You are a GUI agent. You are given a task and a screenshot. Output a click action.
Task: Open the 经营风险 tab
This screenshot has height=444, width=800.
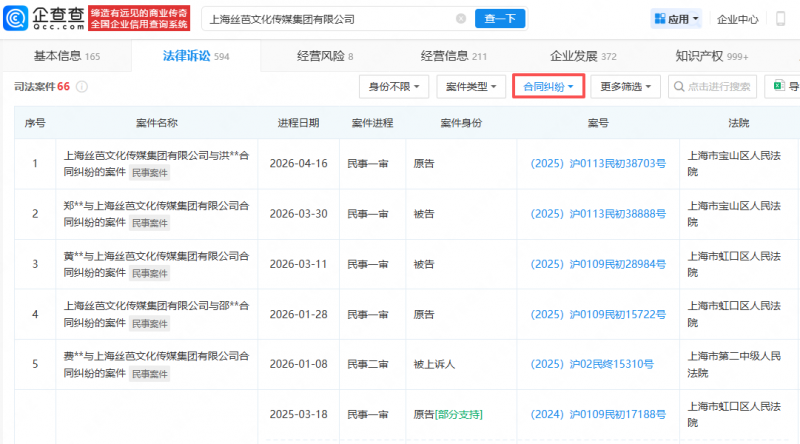325,56
